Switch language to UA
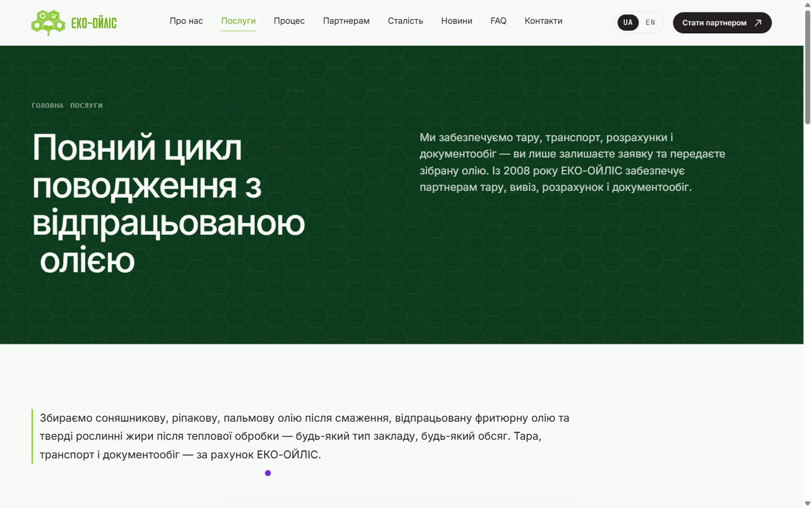Image resolution: width=812 pixels, height=508 pixels. [628, 22]
